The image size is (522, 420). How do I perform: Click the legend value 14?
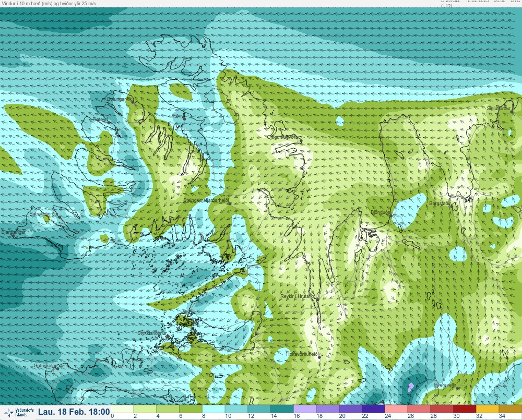pyautogui.click(x=274, y=416)
